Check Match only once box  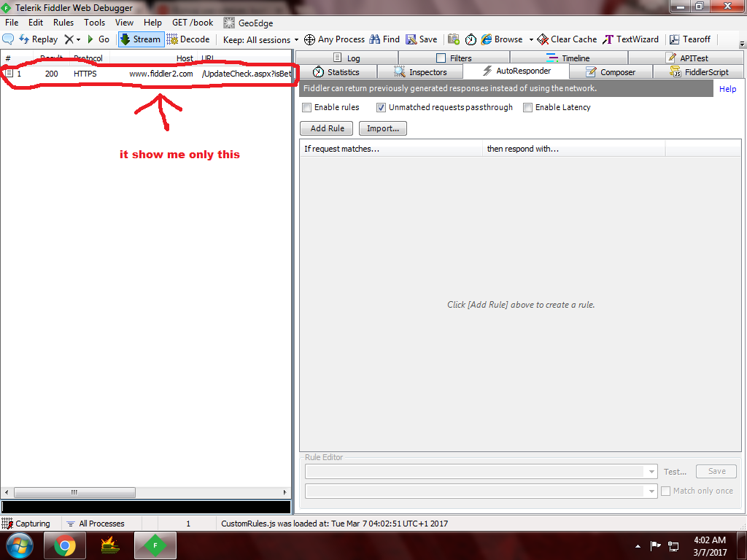coord(666,491)
